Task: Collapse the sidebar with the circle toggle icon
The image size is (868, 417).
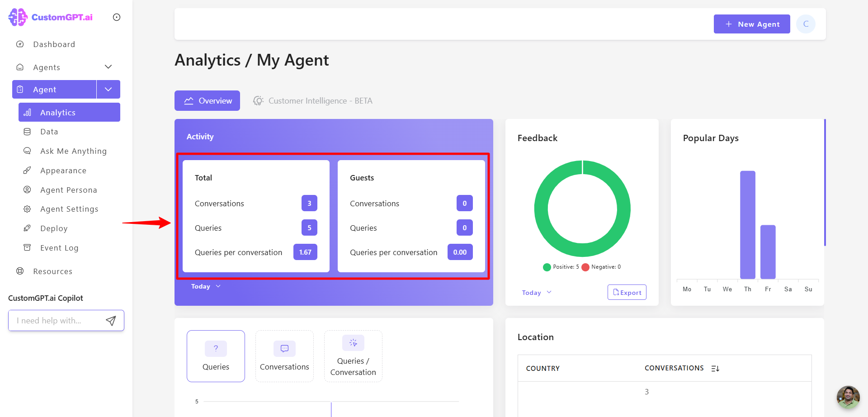Action: [117, 17]
